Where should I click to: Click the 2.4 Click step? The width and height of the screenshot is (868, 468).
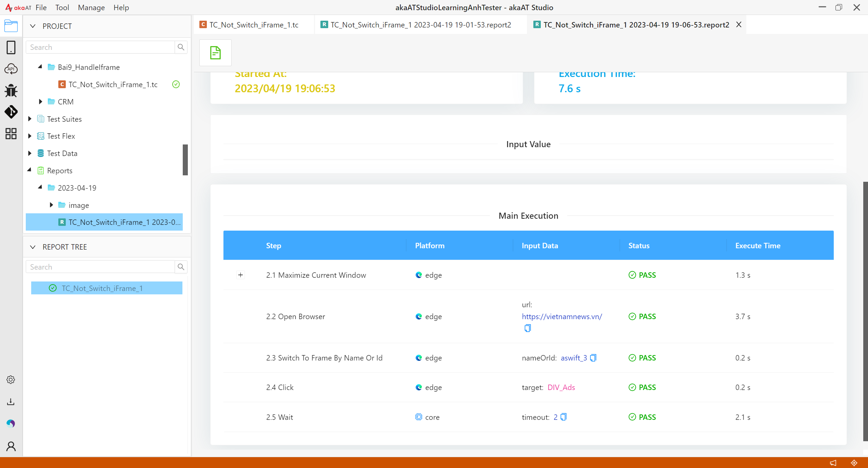coord(280,387)
